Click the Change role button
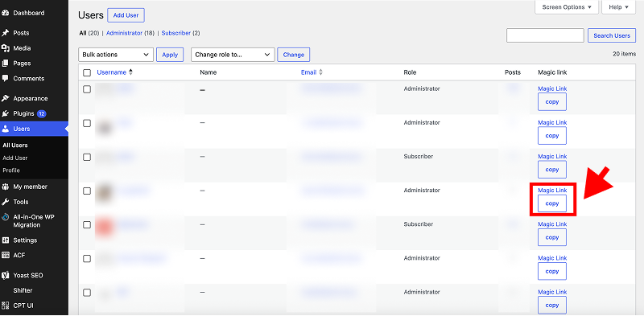This screenshot has height=316, width=644. 293,55
